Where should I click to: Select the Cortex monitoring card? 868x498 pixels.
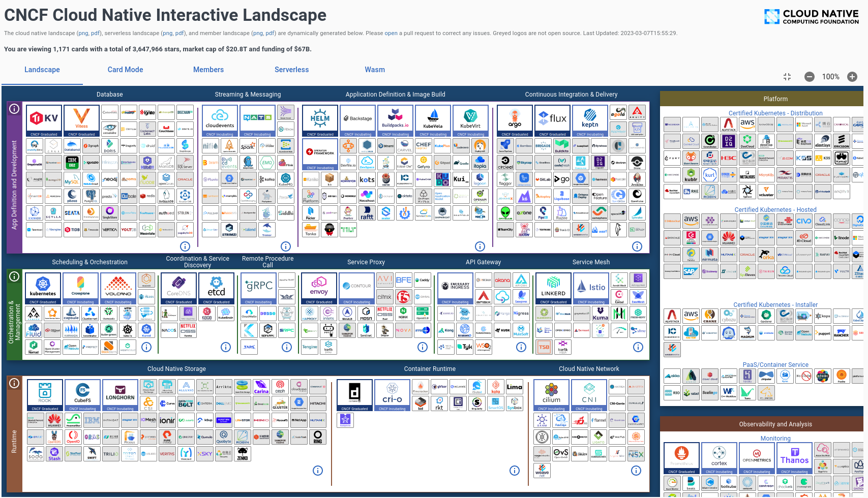720,458
